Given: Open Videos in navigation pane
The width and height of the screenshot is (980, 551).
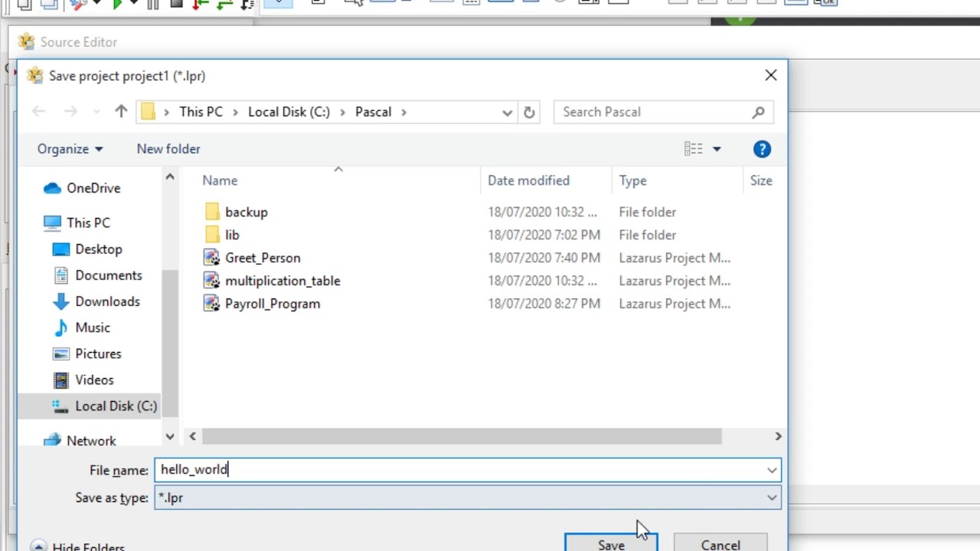Looking at the screenshot, I should [94, 380].
